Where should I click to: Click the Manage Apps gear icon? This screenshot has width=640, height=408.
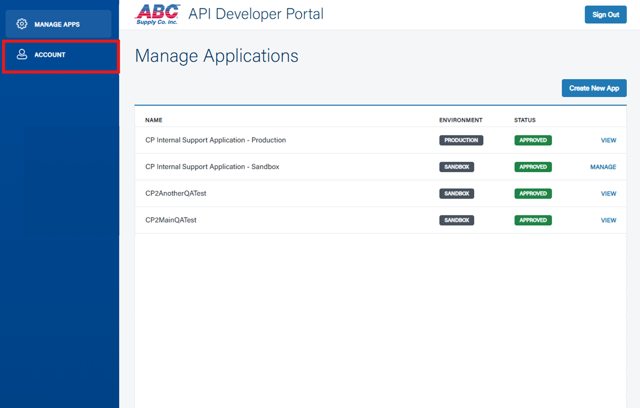22,24
